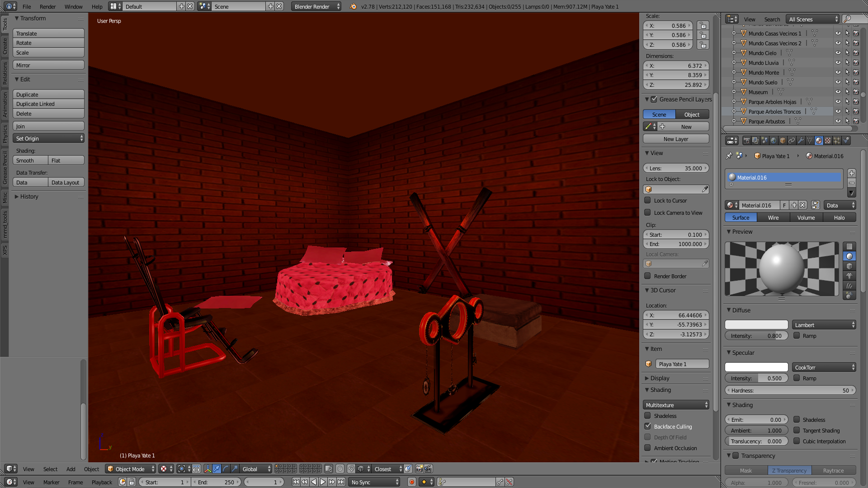
Task: Click the Translate button
Action: pos(49,33)
